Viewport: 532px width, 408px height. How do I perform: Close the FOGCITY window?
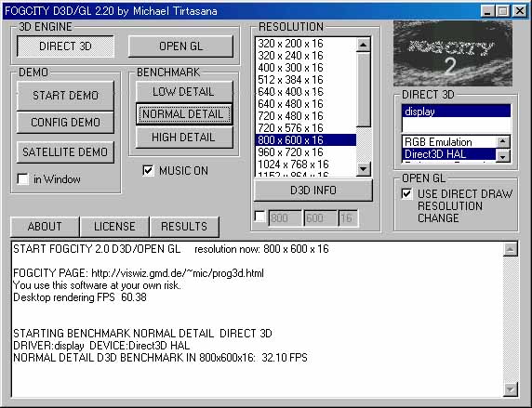pyautogui.click(x=520, y=11)
